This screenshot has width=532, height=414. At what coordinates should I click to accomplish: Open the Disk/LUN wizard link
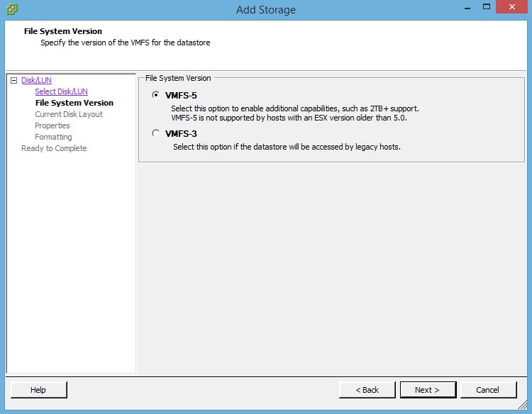point(36,80)
